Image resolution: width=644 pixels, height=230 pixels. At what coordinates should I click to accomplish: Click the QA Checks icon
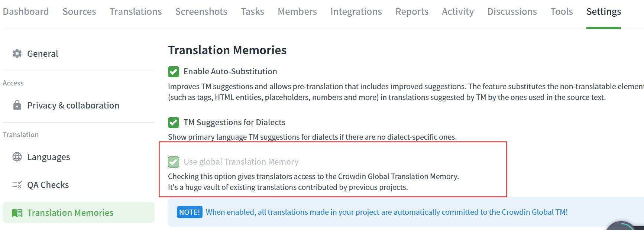pyautogui.click(x=17, y=185)
